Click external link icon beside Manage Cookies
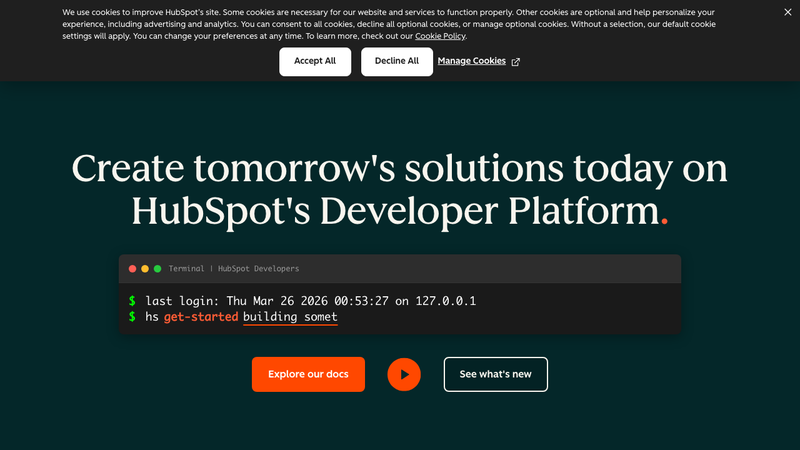The width and height of the screenshot is (800, 450). [x=516, y=62]
